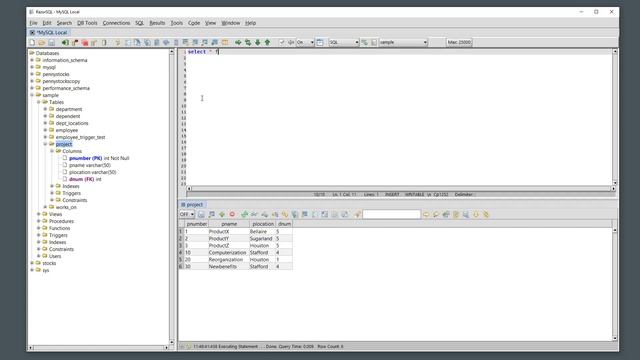Toggle the auto-commit checkbox in main toolbar
Screen dimensions: 640x360
pyautogui.click(x=282, y=42)
